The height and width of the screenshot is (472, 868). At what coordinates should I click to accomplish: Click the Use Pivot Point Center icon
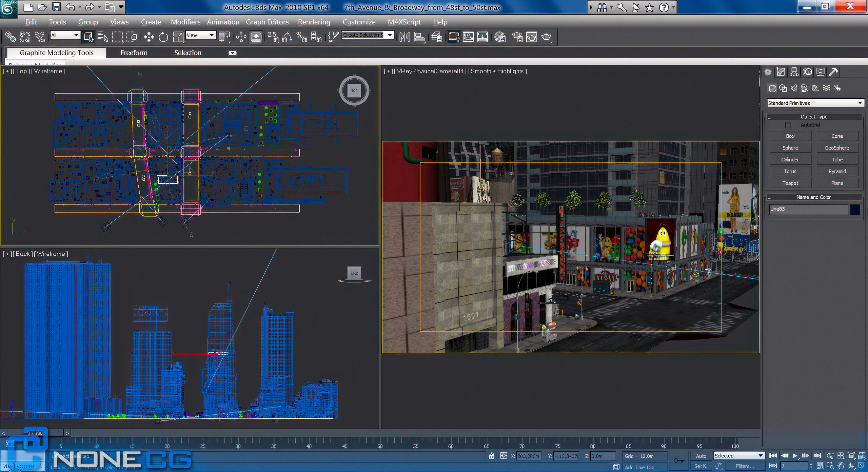224,37
